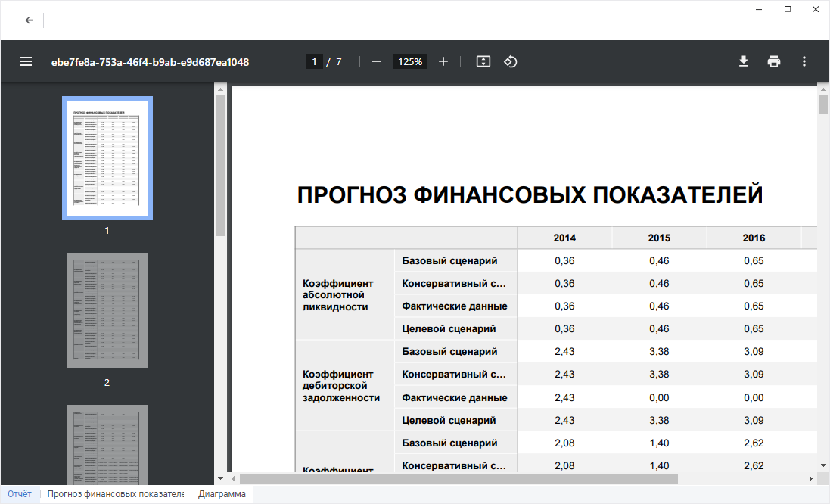Rotate the document counterclockwise
This screenshot has height=504, width=830.
point(511,61)
